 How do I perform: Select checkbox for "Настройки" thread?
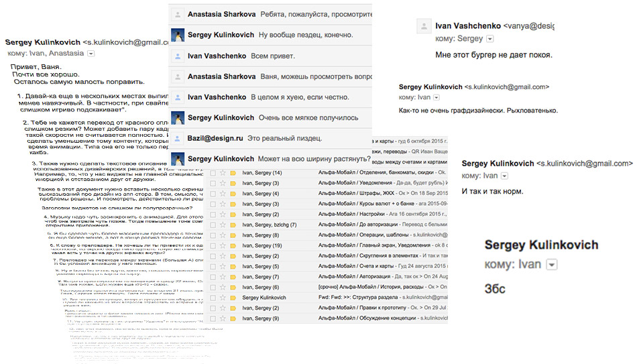pos(213,215)
